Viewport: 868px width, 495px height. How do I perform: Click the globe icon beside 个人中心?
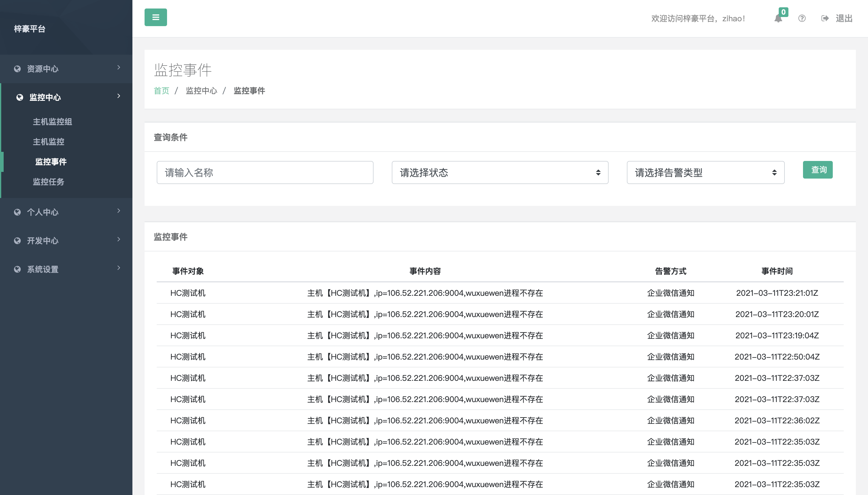coord(17,212)
